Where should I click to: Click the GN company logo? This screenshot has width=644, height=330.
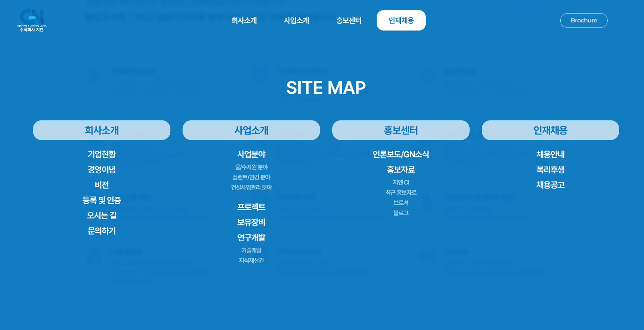[x=31, y=20]
